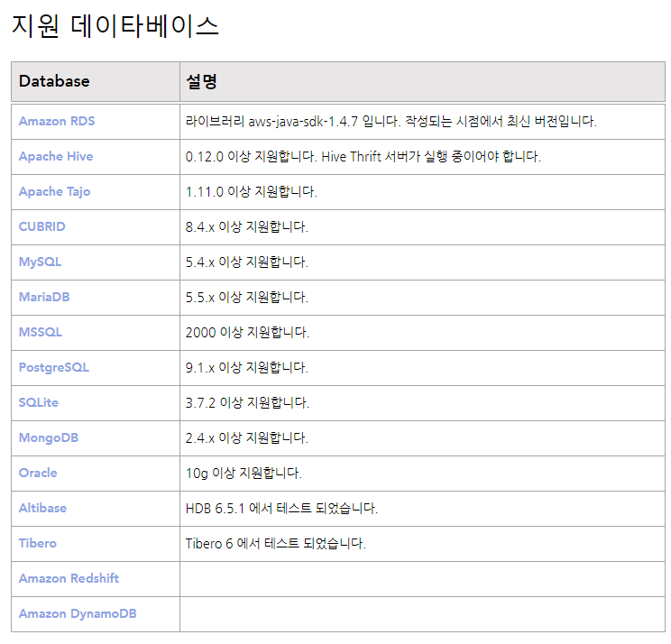Open the MSSQL link
The width and height of the screenshot is (671, 644).
(x=41, y=332)
